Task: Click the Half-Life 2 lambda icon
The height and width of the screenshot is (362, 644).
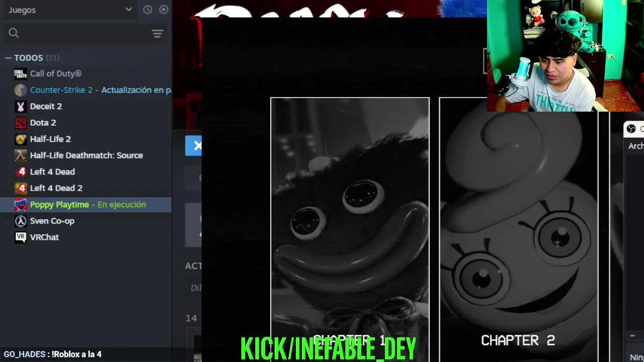Action: [20, 139]
